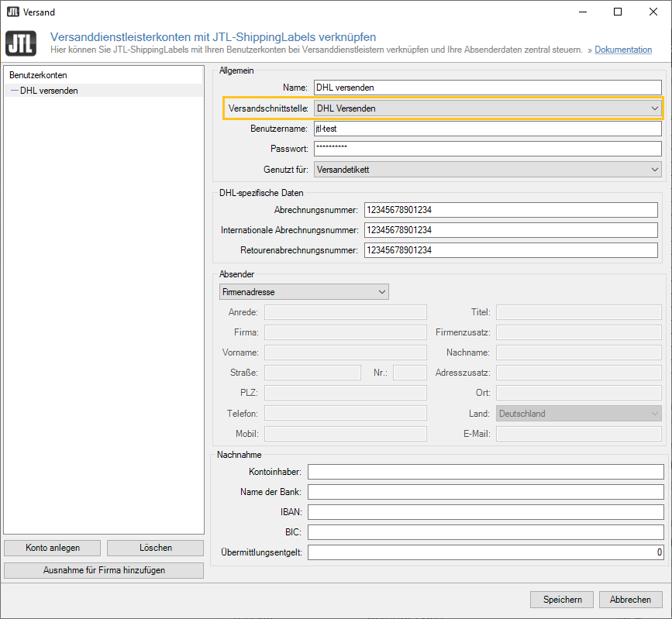Click the Titel field

coord(578,312)
